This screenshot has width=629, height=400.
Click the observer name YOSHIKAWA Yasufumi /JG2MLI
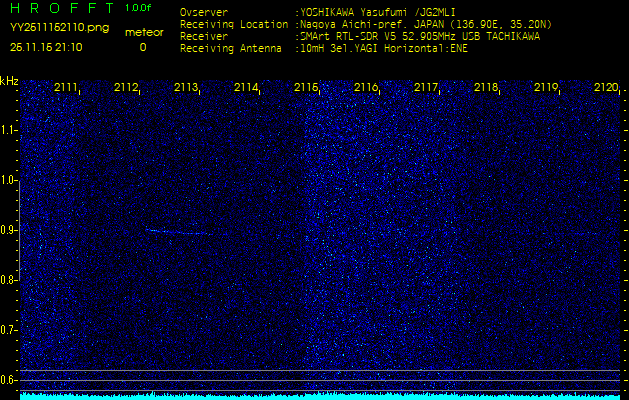coord(377,12)
